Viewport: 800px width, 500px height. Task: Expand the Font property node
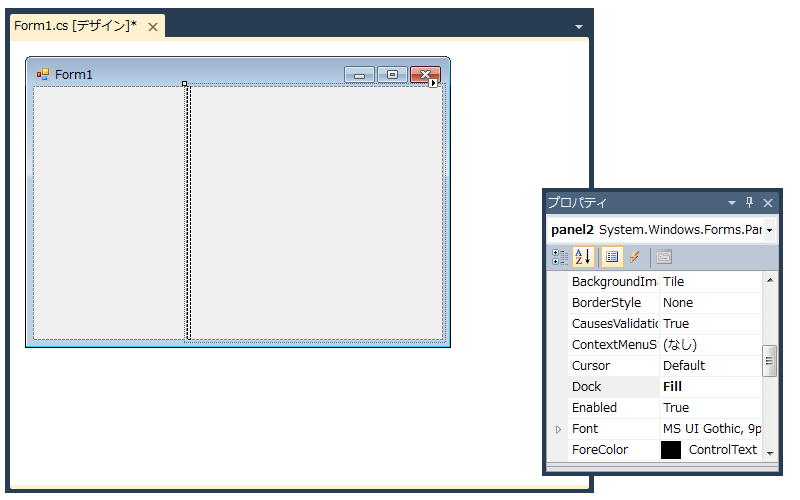point(558,429)
